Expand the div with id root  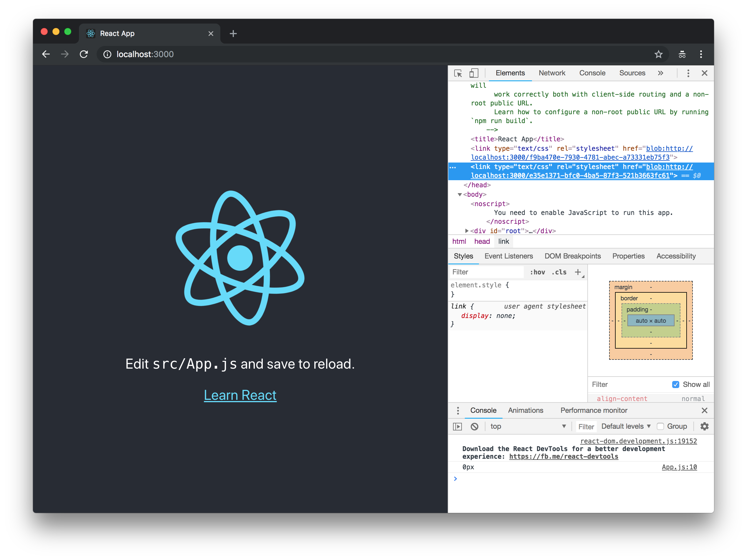pyautogui.click(x=467, y=231)
